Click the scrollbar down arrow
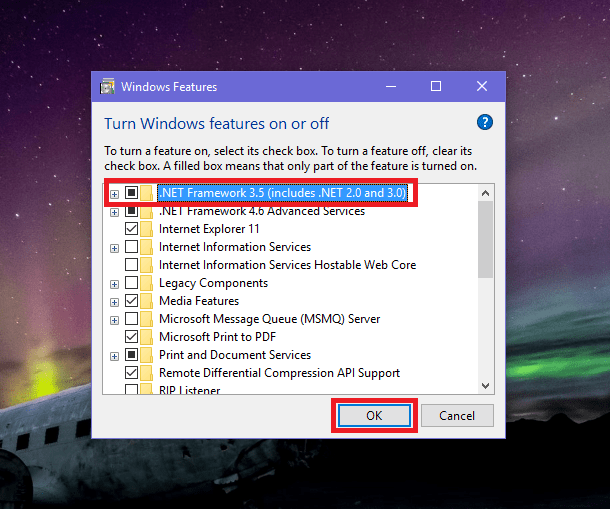 (x=485, y=386)
